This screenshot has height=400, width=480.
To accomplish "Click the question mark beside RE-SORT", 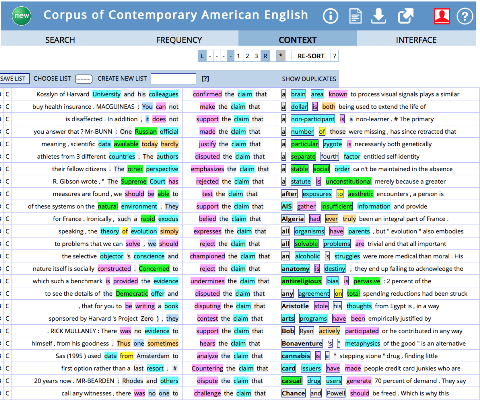I will click(x=335, y=56).
